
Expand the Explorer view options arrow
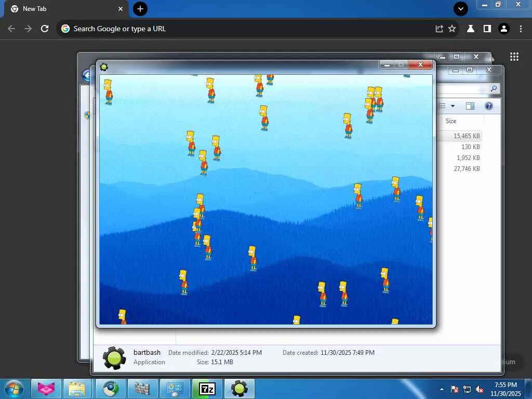coord(453,106)
